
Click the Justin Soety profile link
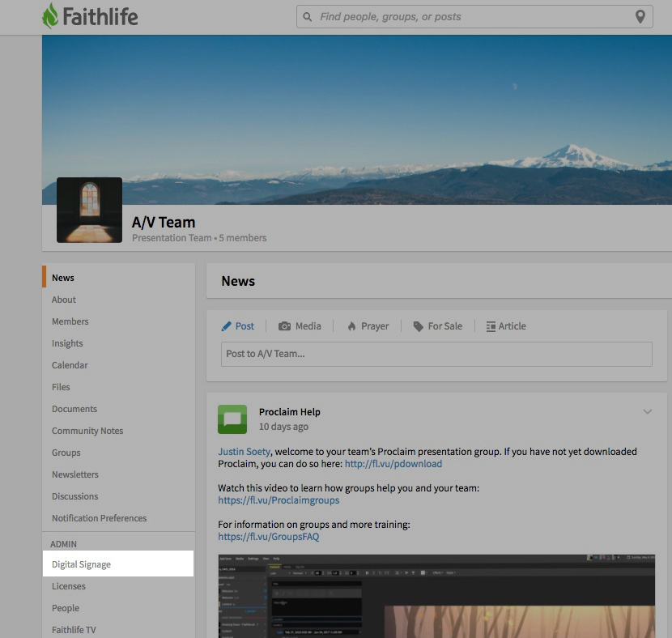(x=244, y=452)
